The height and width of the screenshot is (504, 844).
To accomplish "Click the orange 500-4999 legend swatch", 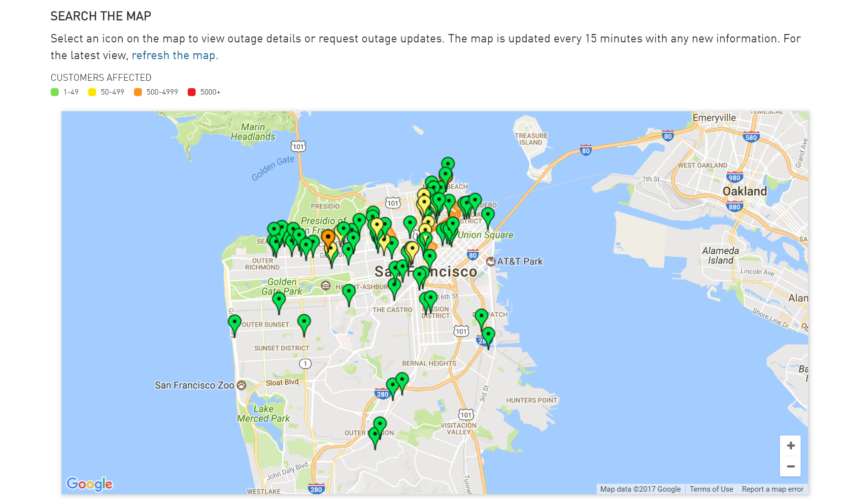I will tap(138, 92).
